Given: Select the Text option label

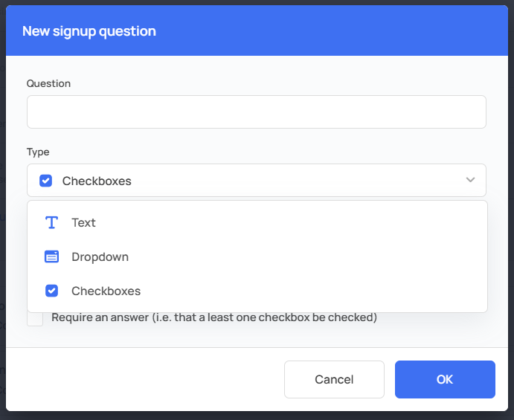Looking at the screenshot, I should point(83,223).
